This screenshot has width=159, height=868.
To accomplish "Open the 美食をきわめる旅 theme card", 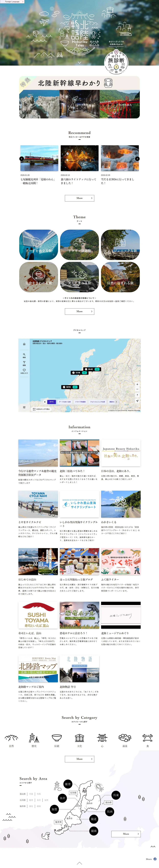I will (39, 277).
